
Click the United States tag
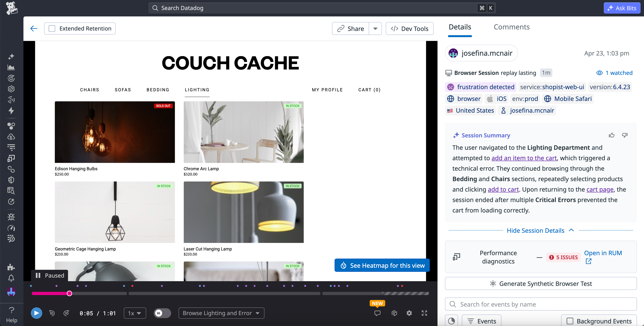tap(471, 111)
